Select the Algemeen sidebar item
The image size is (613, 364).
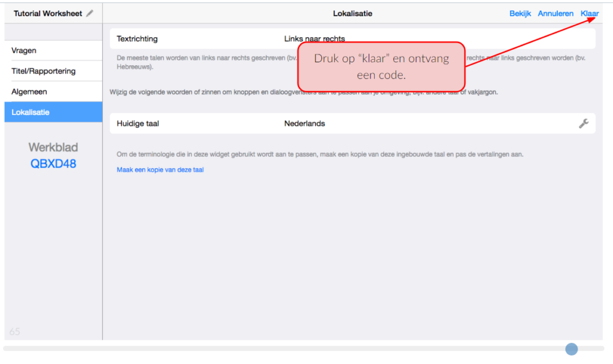pos(29,92)
